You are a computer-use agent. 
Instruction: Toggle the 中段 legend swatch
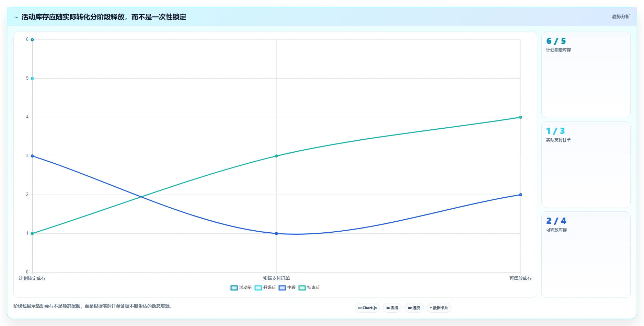click(x=282, y=288)
